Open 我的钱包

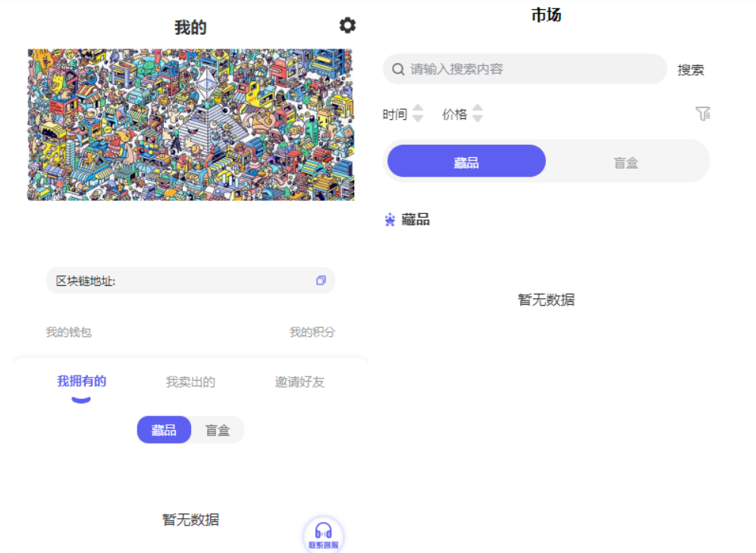(x=68, y=331)
